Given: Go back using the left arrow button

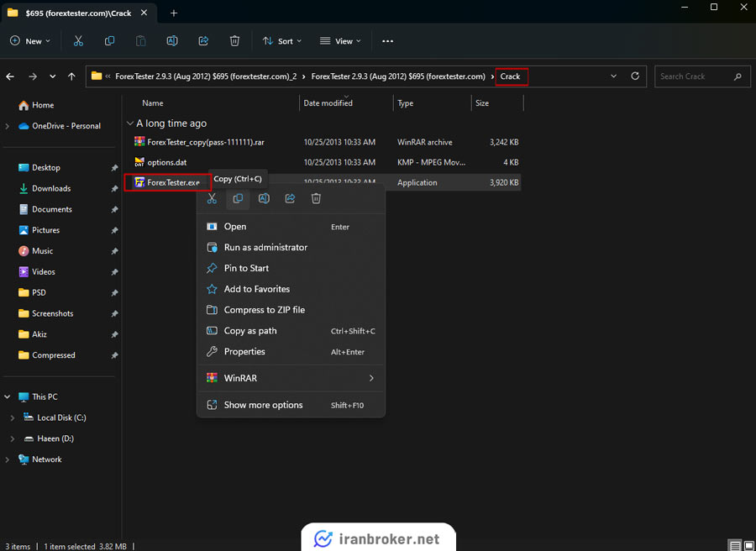Looking at the screenshot, I should click(10, 76).
